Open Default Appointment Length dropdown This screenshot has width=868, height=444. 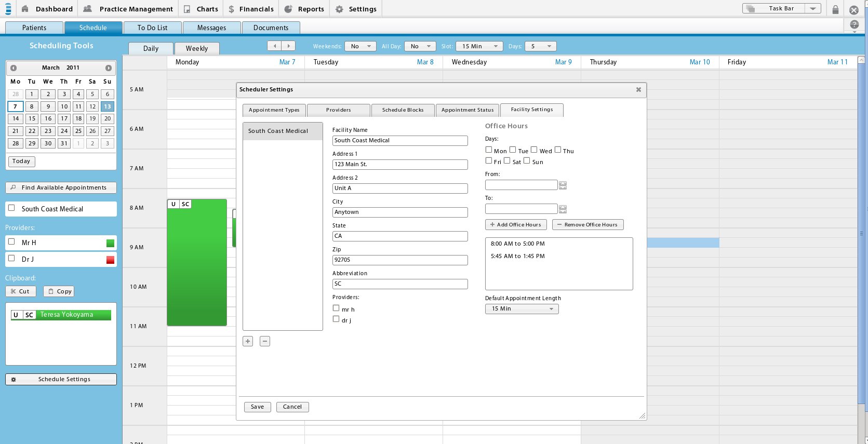pyautogui.click(x=522, y=309)
